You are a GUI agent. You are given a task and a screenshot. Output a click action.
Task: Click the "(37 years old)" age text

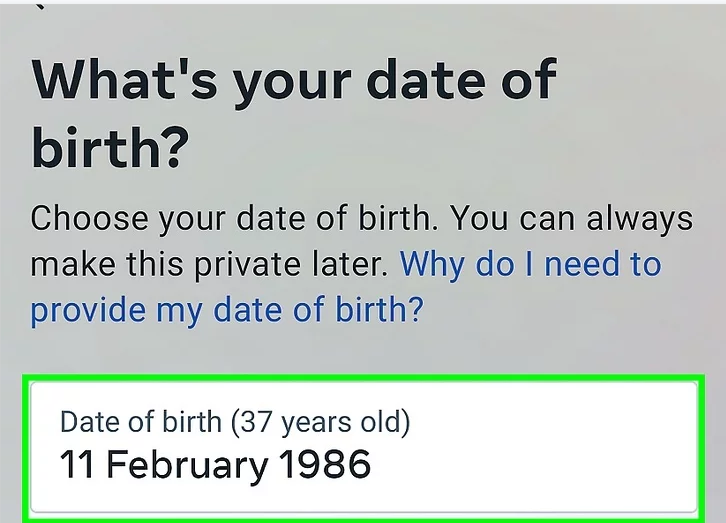click(321, 421)
